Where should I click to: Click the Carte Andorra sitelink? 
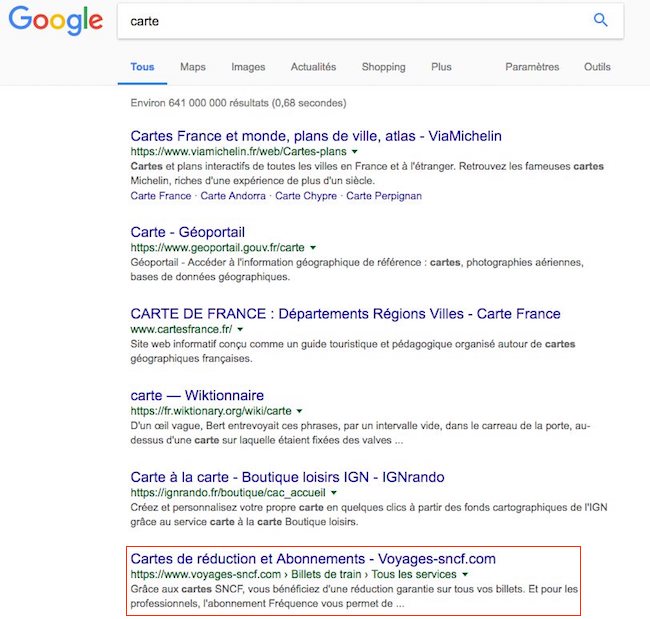pyautogui.click(x=234, y=196)
